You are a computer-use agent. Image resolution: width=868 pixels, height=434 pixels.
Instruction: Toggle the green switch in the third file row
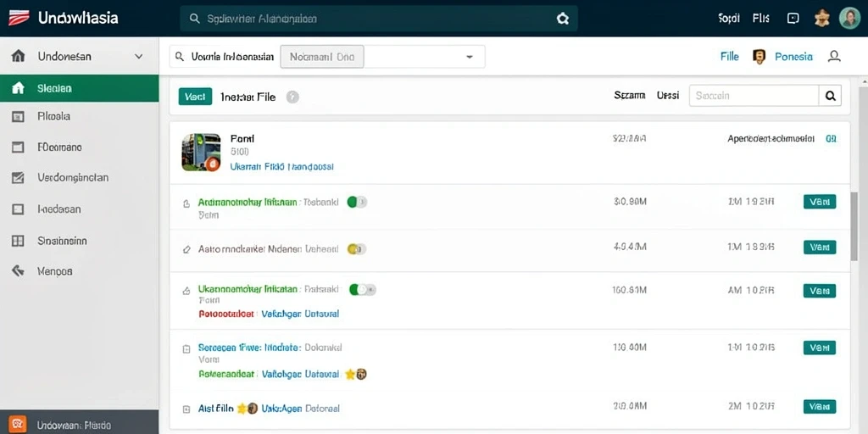click(363, 289)
